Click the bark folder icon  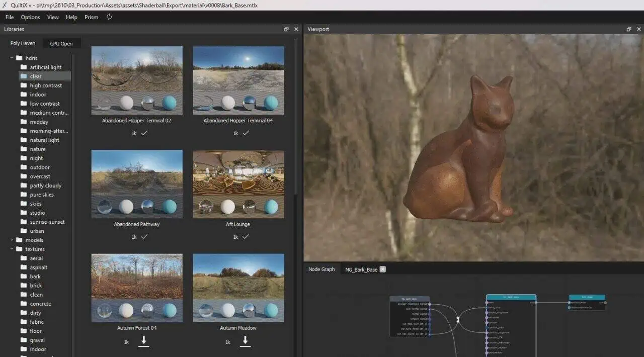click(x=24, y=276)
